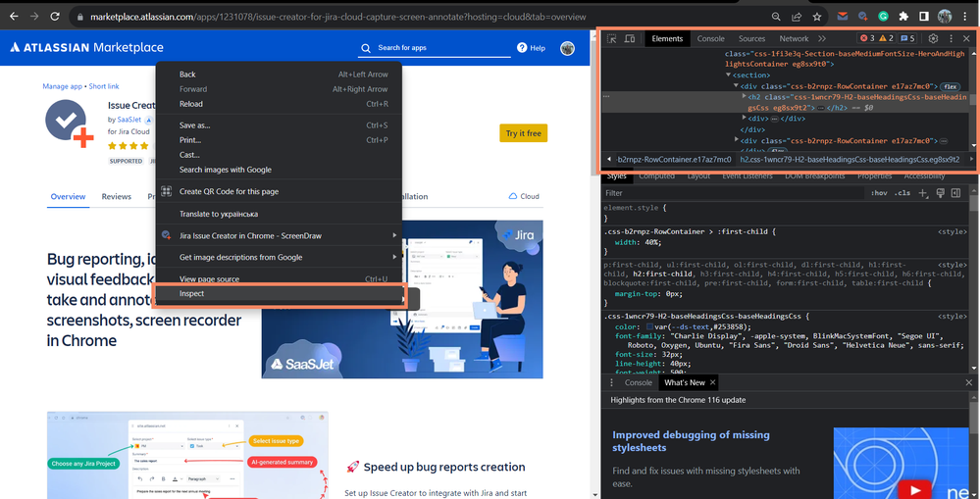Choose Save as... in the context menu

(x=279, y=125)
